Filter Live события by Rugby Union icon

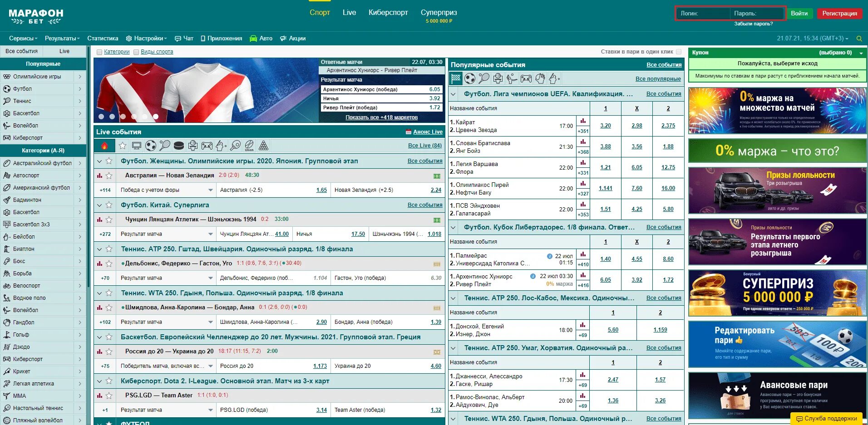[x=249, y=146]
